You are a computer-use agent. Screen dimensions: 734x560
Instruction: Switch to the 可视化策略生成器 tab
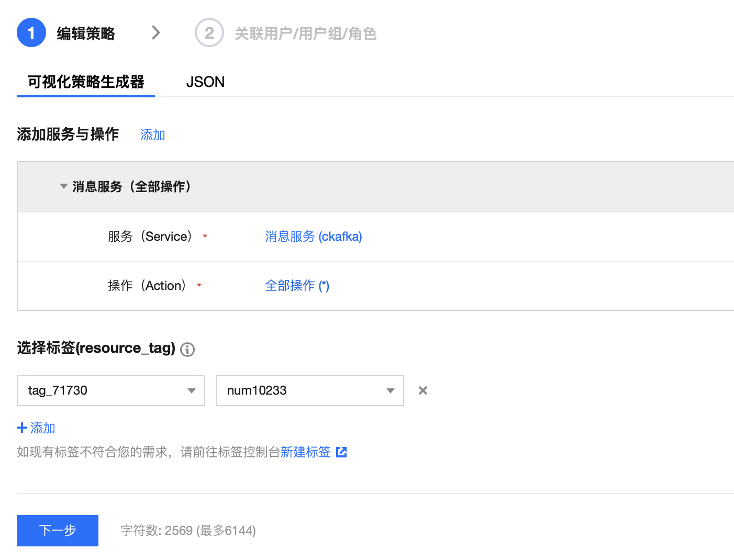point(86,82)
